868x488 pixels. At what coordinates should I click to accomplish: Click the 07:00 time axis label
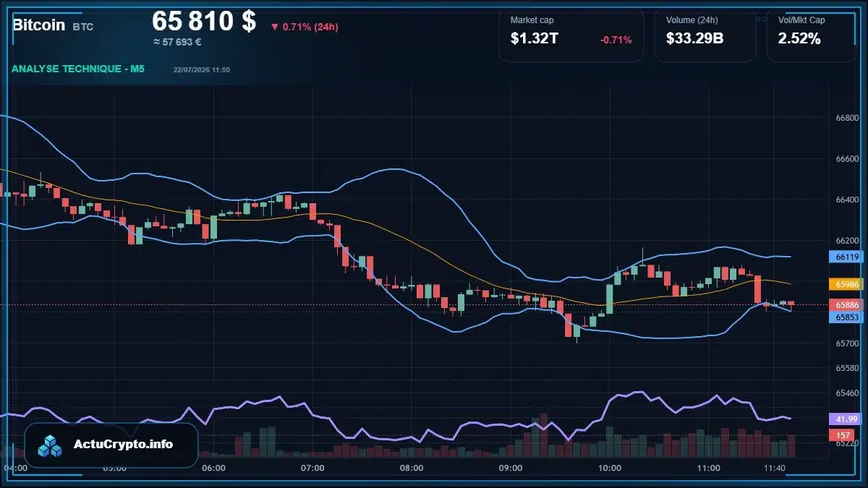[312, 468]
